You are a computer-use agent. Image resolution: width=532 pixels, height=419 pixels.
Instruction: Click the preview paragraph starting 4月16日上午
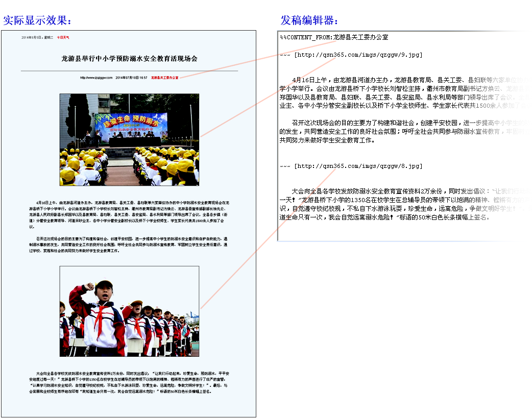click(129, 214)
